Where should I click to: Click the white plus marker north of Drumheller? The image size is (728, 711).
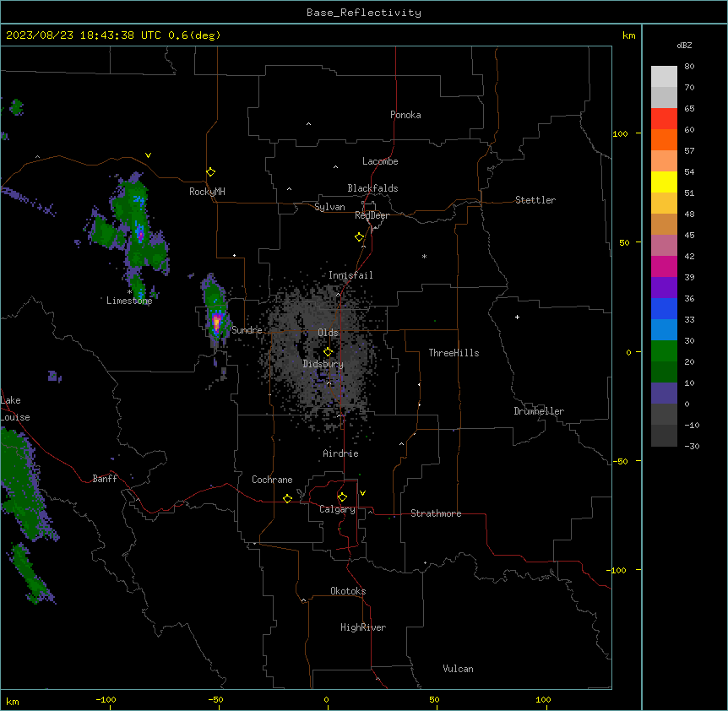tap(517, 317)
